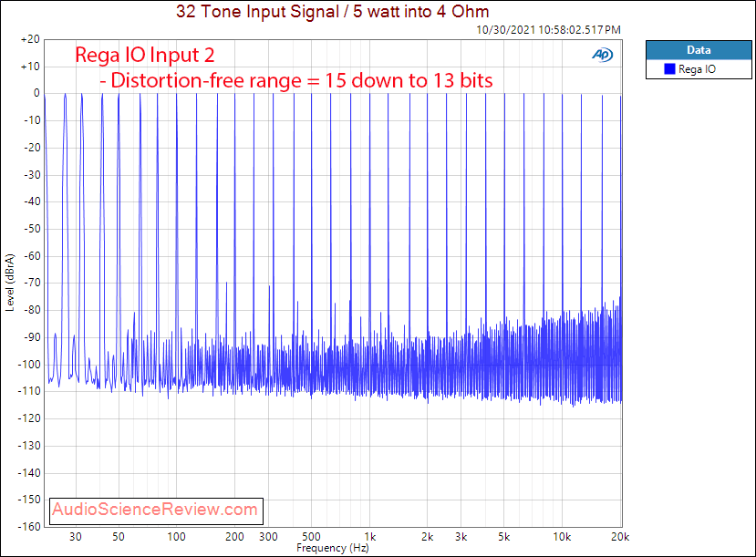Click the -50 y-axis tick label
The width and height of the screenshot is (756, 557).
[32, 229]
